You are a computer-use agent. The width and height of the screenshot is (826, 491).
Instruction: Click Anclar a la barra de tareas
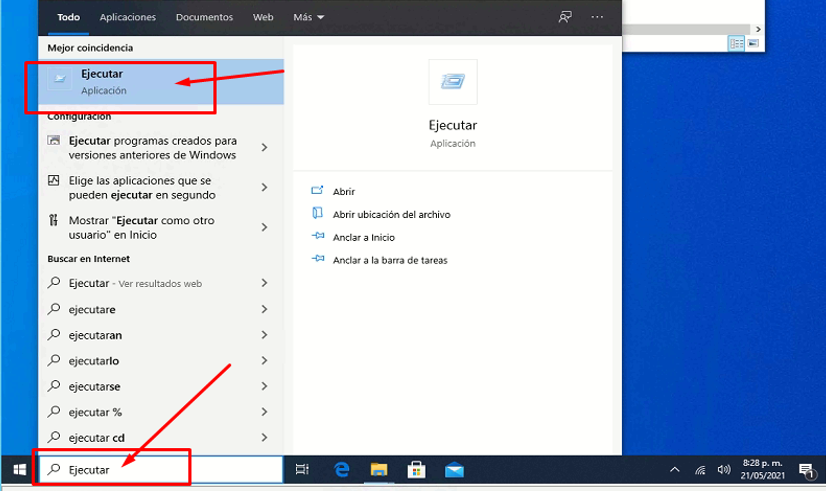click(x=390, y=260)
